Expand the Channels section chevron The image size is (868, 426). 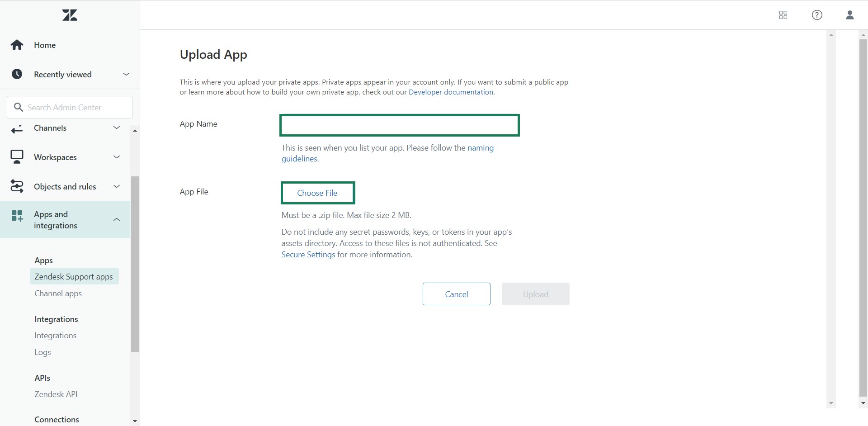tap(117, 128)
